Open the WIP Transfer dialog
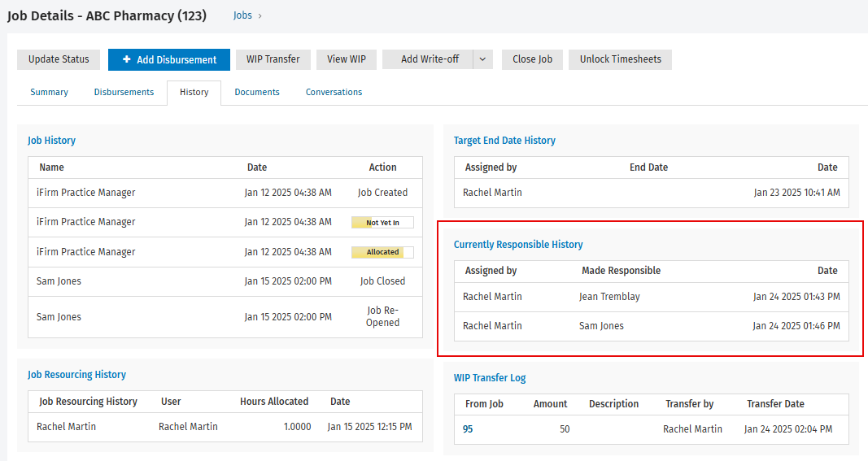The image size is (868, 461). 273,59
